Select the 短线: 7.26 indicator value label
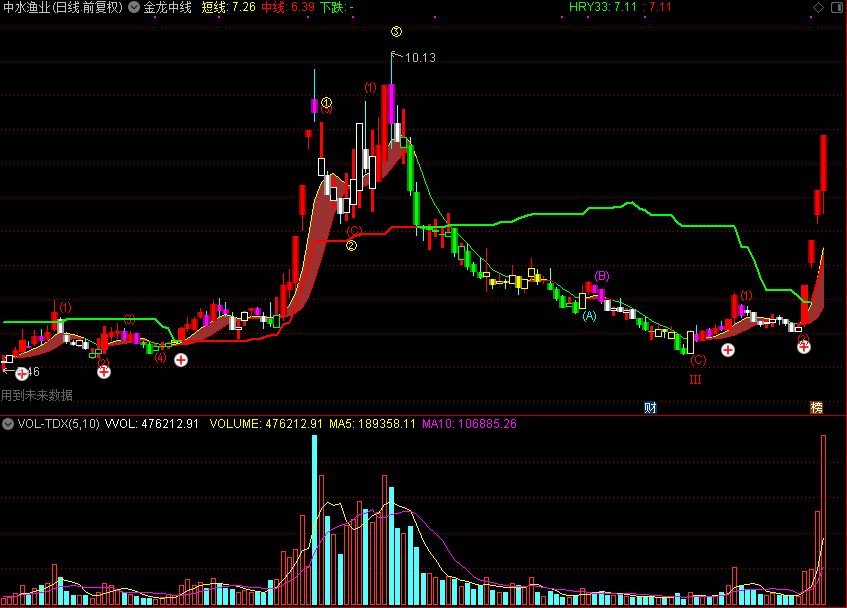The height and width of the screenshot is (608, 847). [x=228, y=7]
